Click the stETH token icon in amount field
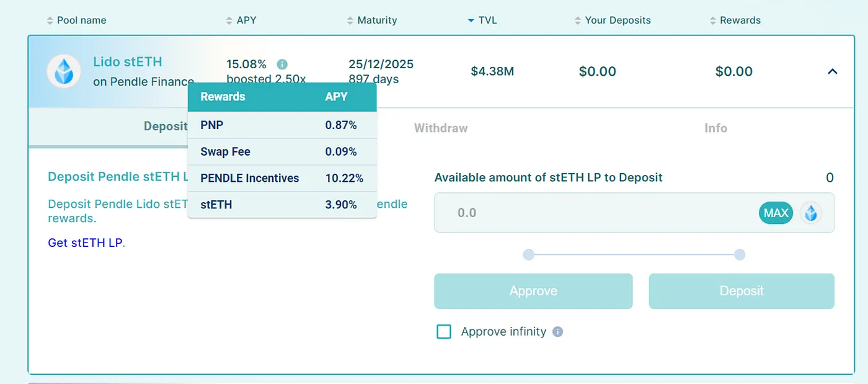 [810, 213]
